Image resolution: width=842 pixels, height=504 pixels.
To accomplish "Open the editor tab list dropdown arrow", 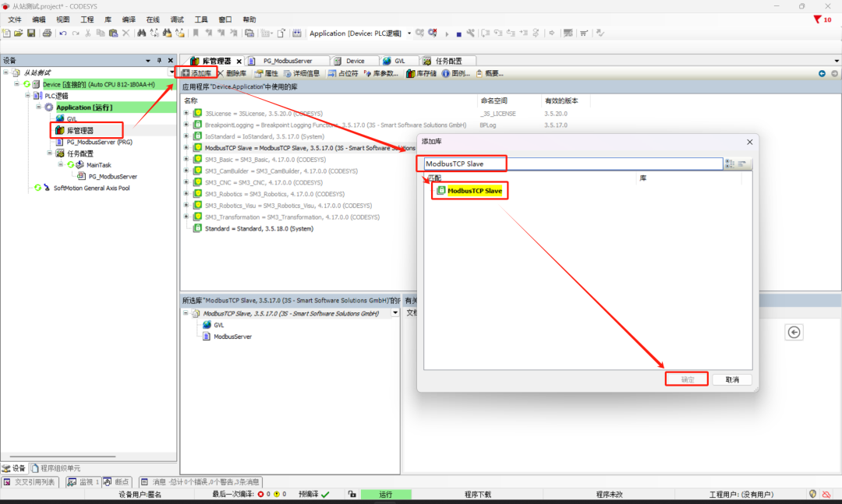I will pyautogui.click(x=837, y=62).
